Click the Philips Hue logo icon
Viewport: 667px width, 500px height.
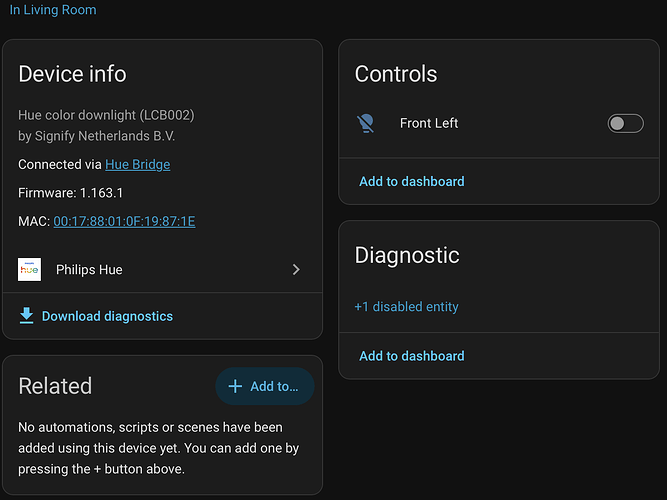coord(29,269)
